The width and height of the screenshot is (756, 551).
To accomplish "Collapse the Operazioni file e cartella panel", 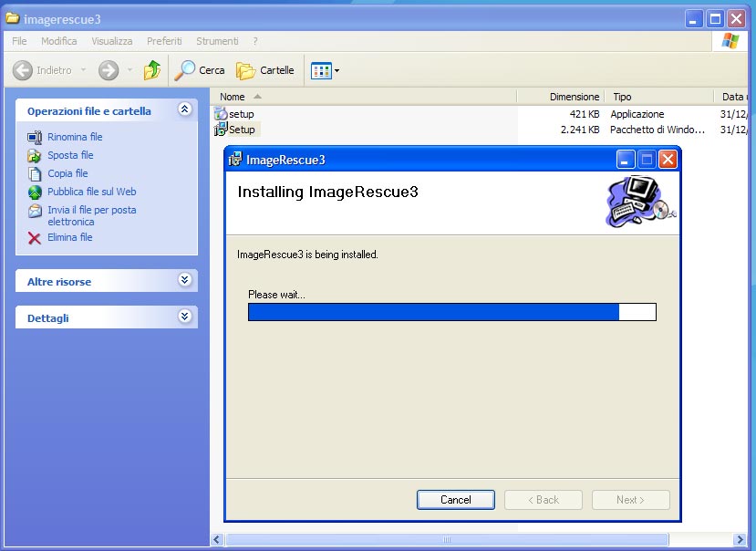I will (184, 109).
